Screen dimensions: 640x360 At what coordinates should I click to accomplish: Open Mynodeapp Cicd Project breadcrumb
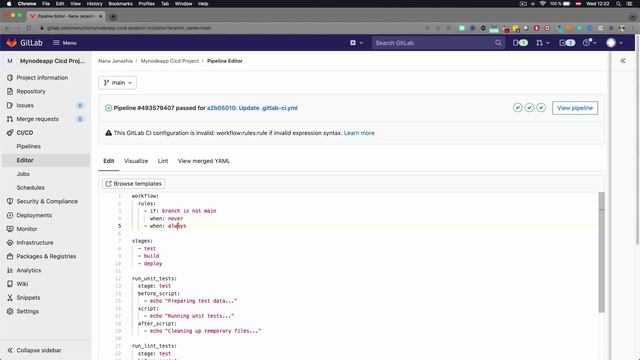coord(170,61)
